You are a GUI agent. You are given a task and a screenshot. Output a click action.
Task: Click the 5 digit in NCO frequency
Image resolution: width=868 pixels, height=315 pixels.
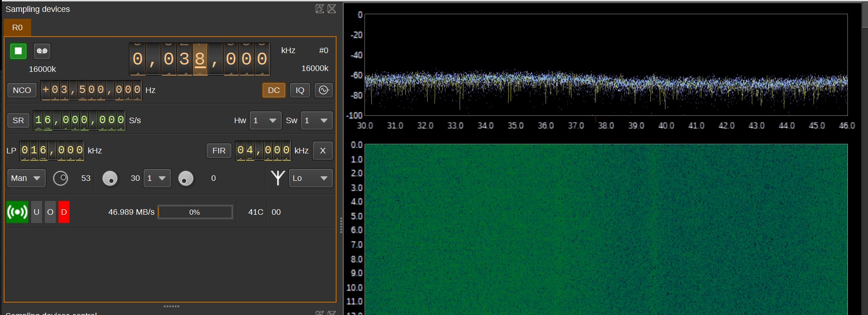click(82, 90)
